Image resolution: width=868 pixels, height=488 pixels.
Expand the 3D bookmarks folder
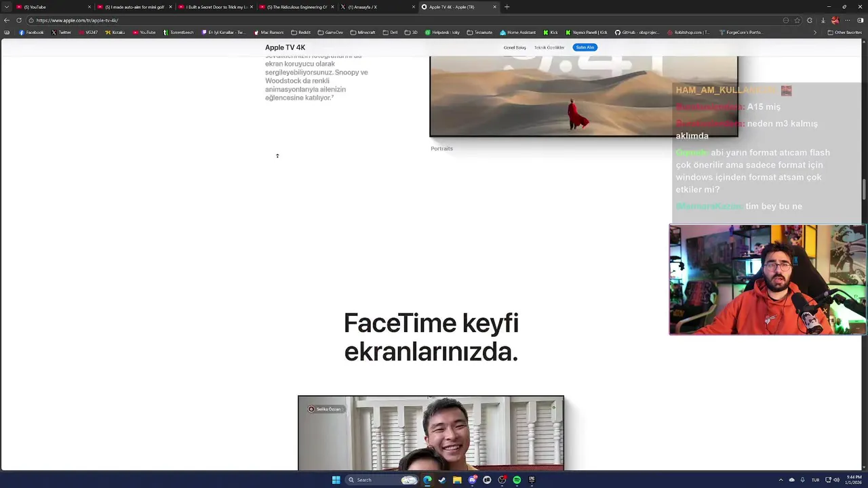click(411, 33)
